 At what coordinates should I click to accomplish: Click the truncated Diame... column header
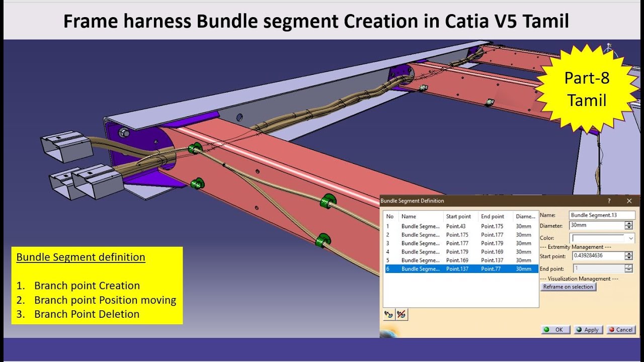click(x=526, y=216)
